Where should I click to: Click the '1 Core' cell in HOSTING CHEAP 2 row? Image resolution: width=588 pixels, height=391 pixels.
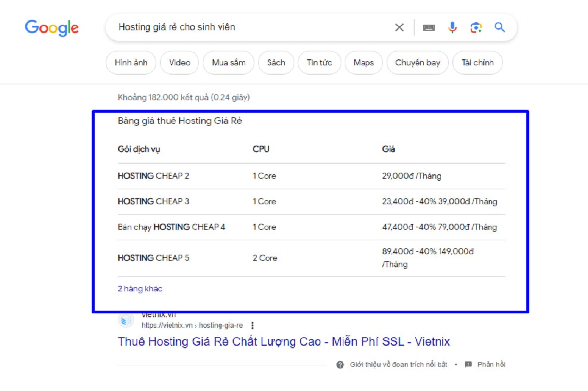(265, 176)
